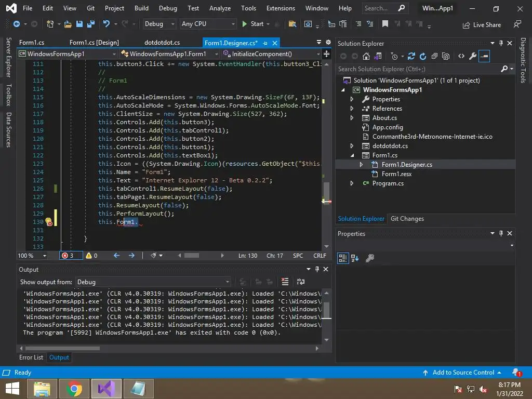Open Google Chrome from the taskbar
The width and height of the screenshot is (532, 399).
coord(74,388)
